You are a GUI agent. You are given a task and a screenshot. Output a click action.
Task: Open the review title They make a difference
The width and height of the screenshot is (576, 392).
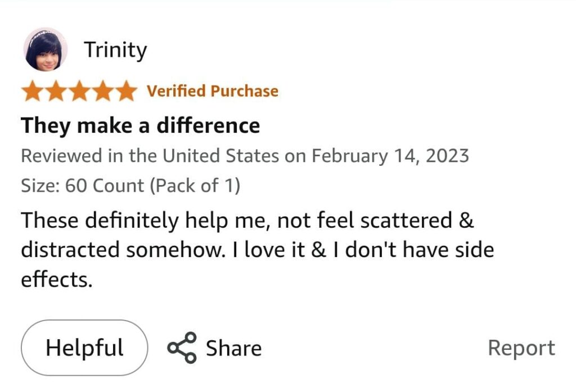141,125
